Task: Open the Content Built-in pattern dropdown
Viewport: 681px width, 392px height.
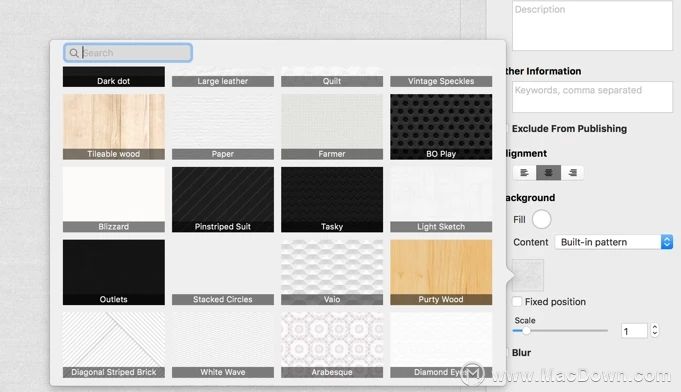Action: (x=614, y=242)
